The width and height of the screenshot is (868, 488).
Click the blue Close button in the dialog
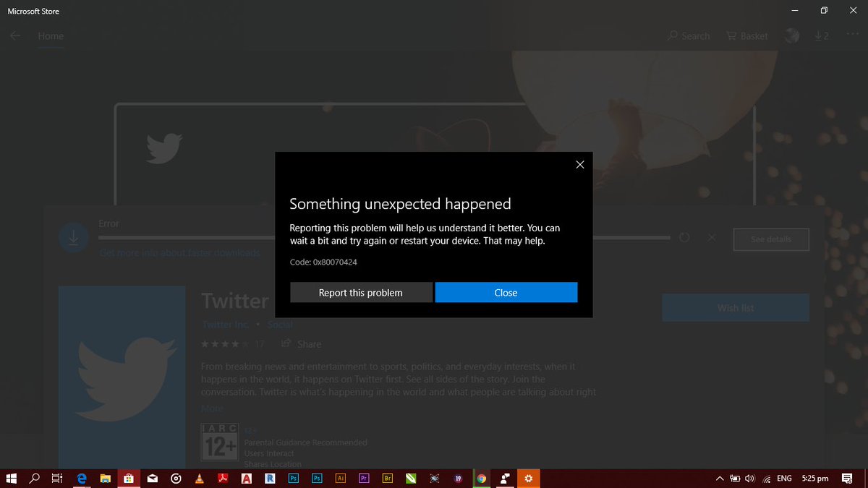coord(506,293)
